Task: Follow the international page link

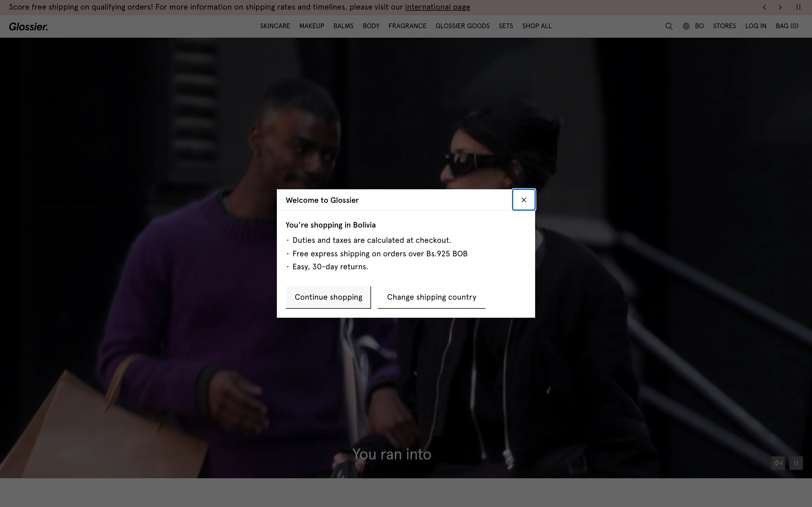Action: 437,7
